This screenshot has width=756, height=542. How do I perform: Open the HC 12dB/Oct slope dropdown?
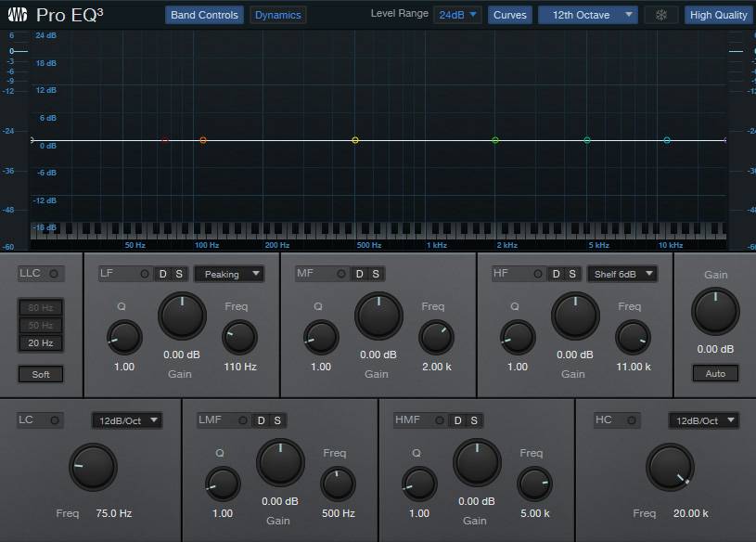coord(703,420)
